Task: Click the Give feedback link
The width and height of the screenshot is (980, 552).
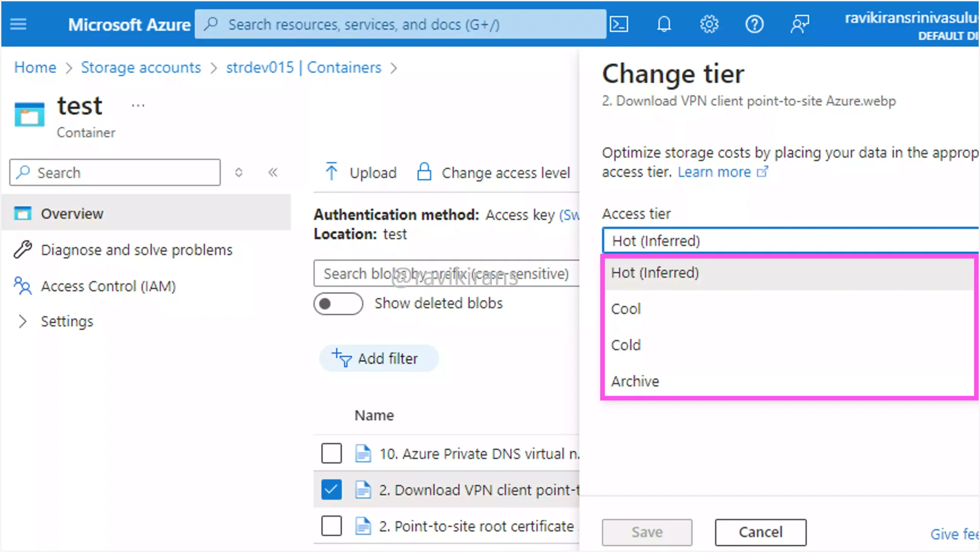Action: (x=955, y=534)
